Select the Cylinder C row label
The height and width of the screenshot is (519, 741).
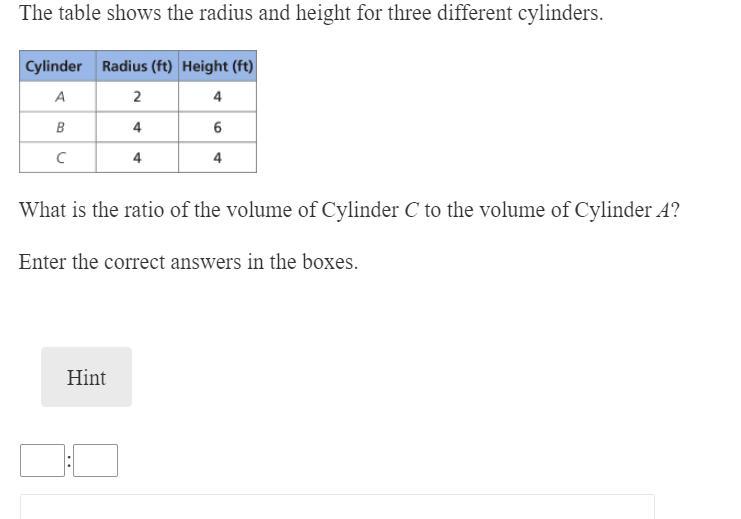pyautogui.click(x=59, y=158)
